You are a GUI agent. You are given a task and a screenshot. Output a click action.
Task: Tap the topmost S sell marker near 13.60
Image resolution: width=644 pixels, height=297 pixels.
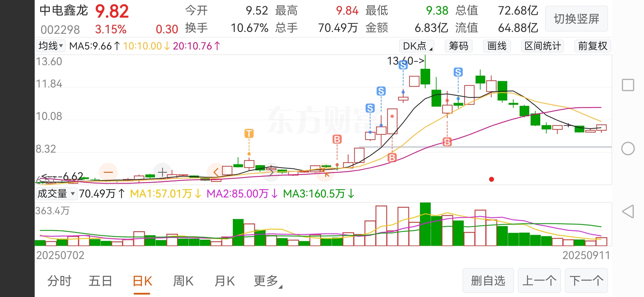tap(403, 65)
